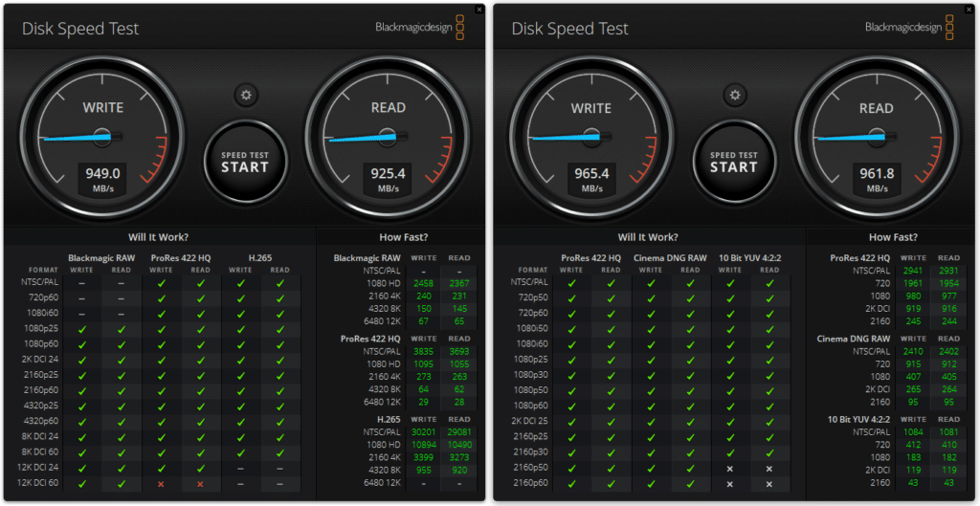This screenshot has height=506, width=980.
Task: Select the H.265 NTSC/PAL write value 30201
Action: coord(423,431)
